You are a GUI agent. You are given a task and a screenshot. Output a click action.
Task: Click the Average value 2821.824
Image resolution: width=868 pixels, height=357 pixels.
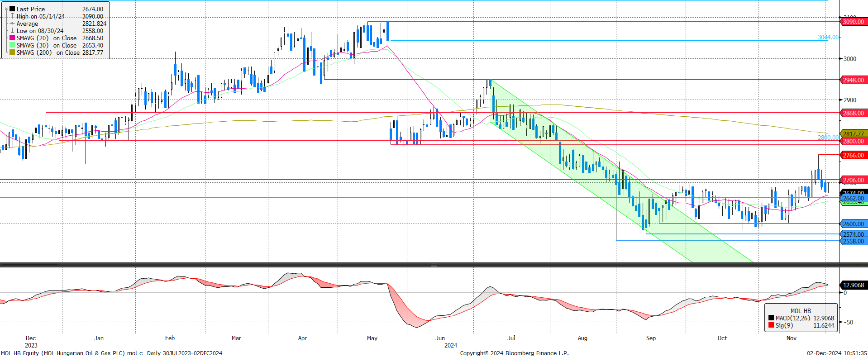(x=94, y=24)
